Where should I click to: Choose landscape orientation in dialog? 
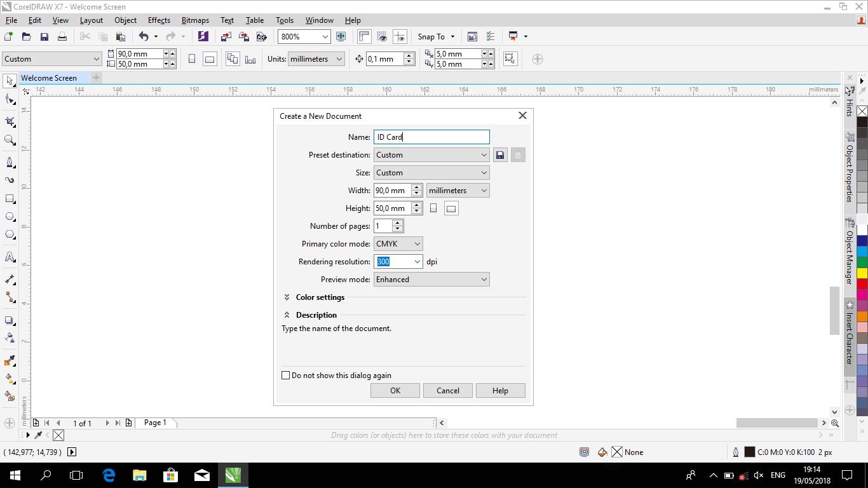pos(451,208)
